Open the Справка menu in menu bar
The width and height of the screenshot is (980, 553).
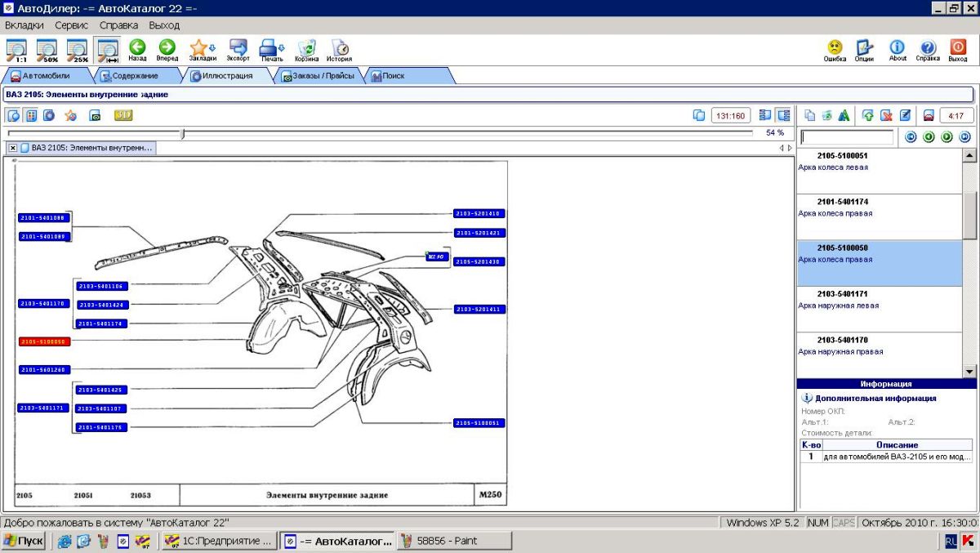119,25
